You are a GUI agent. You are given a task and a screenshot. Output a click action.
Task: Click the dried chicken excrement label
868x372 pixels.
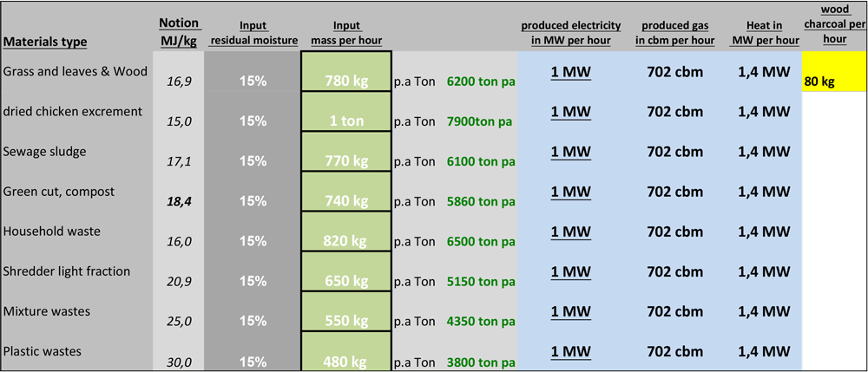[72, 111]
